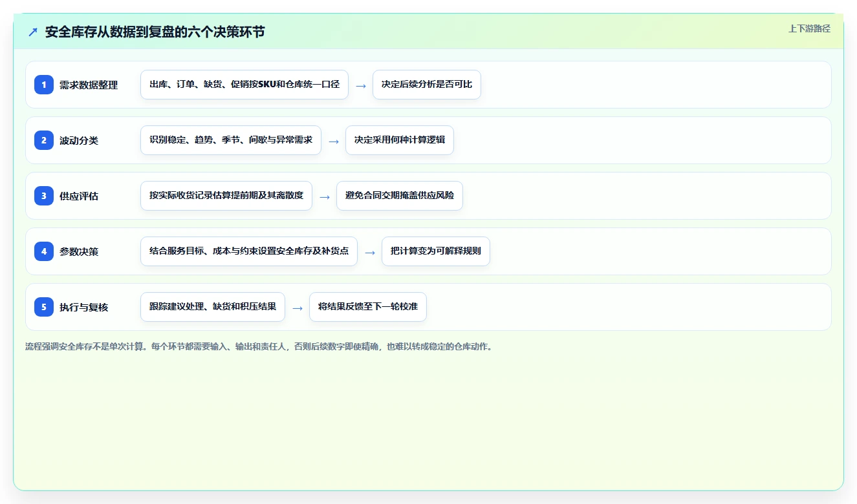The height and width of the screenshot is (504, 857).
Task: Click the 供应评估 step label
Action: coord(79,196)
